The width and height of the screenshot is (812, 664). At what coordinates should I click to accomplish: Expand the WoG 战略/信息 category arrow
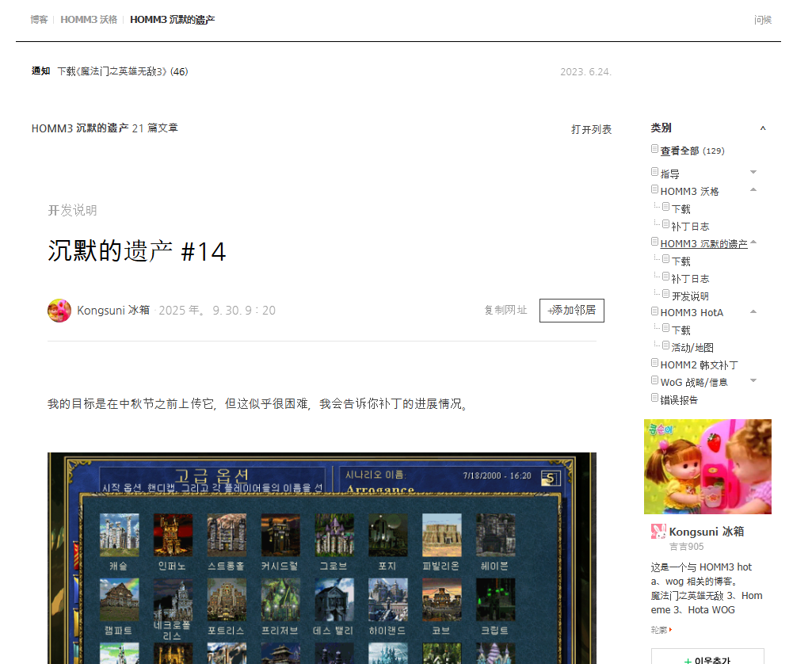point(753,381)
